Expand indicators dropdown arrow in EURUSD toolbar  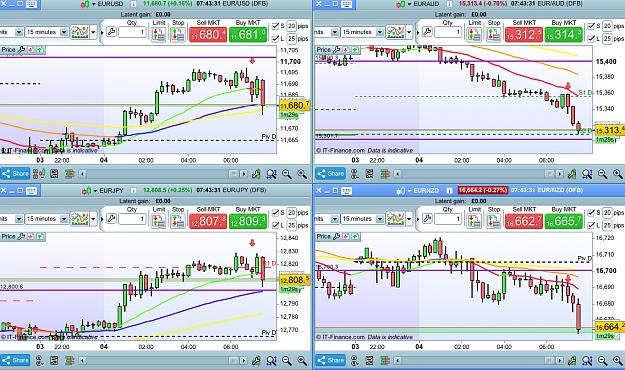[x=93, y=32]
